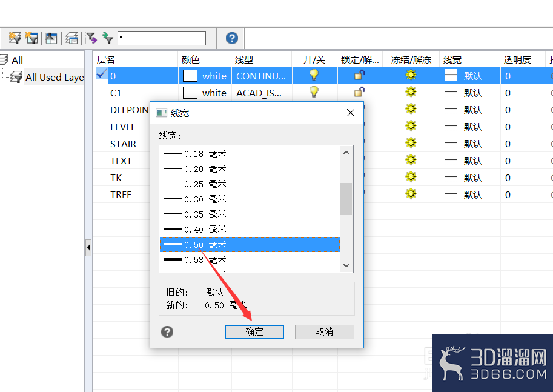Image resolution: width=553 pixels, height=392 pixels.
Task: Select the All node in the filter tree
Action: tap(17, 61)
